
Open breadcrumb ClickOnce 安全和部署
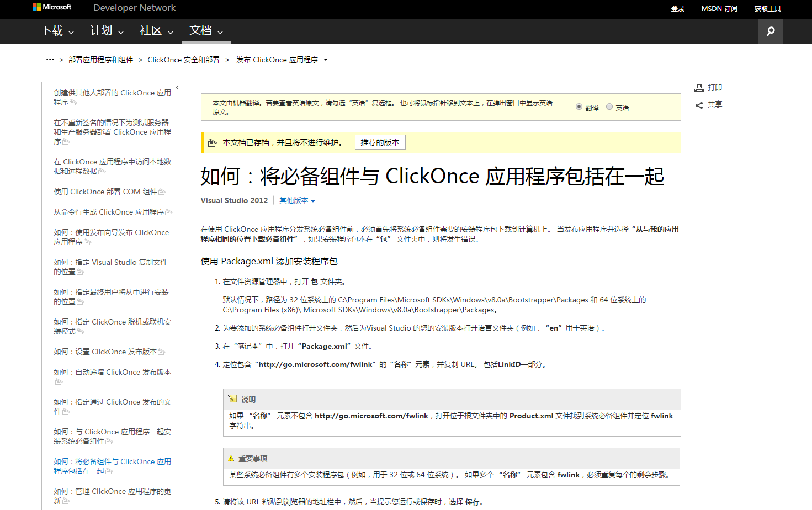click(x=183, y=60)
